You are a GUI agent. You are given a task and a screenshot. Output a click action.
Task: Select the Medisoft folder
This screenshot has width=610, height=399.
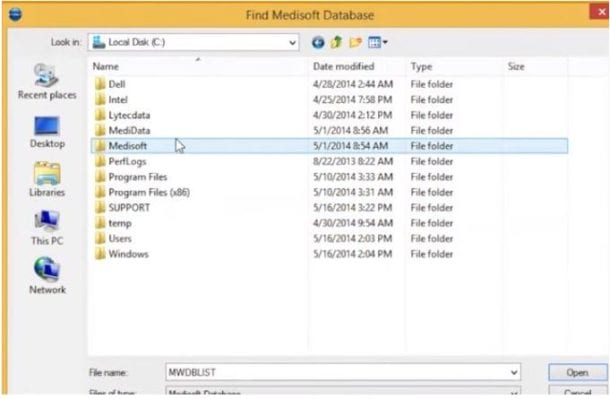pyautogui.click(x=329, y=146)
